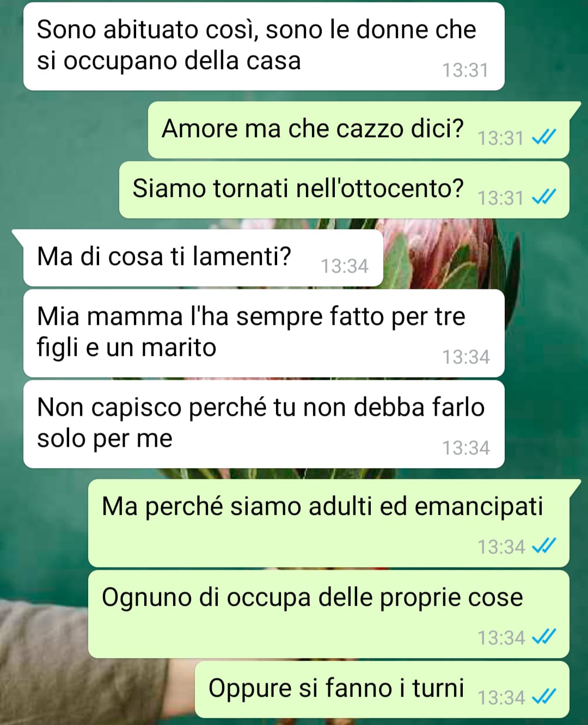Select message 'Sono abituato così, sono le donne'
Image resolution: width=588 pixels, height=725 pixels.
(x=264, y=46)
